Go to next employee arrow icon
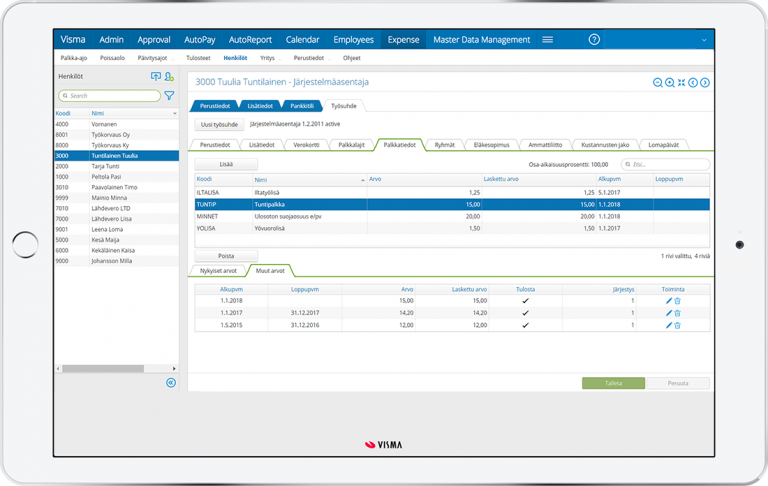 tap(704, 83)
